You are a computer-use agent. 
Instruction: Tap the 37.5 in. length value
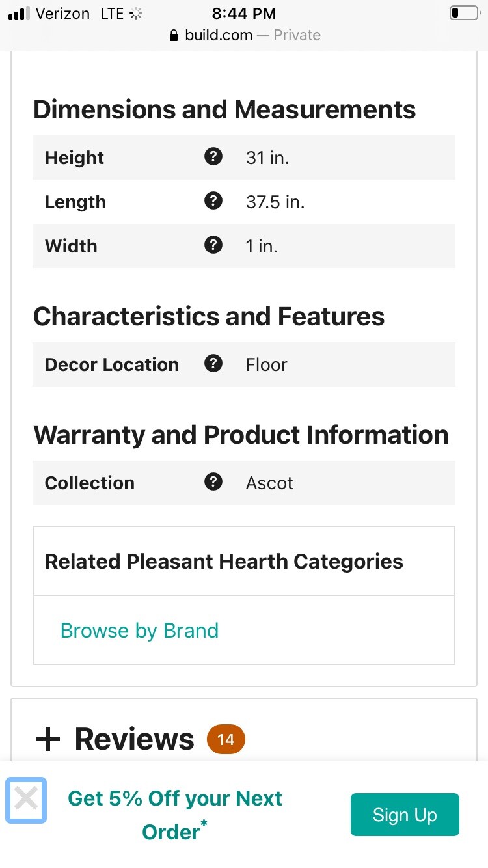(x=275, y=202)
